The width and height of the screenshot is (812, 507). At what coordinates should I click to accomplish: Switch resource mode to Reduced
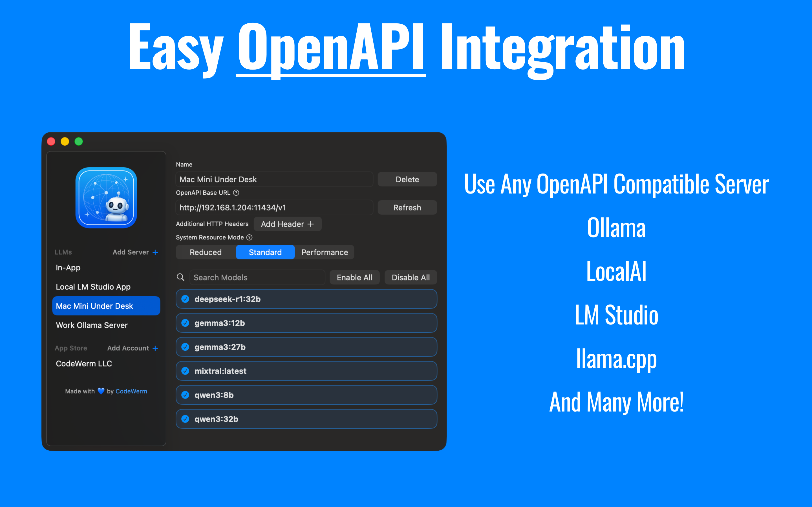pos(206,252)
